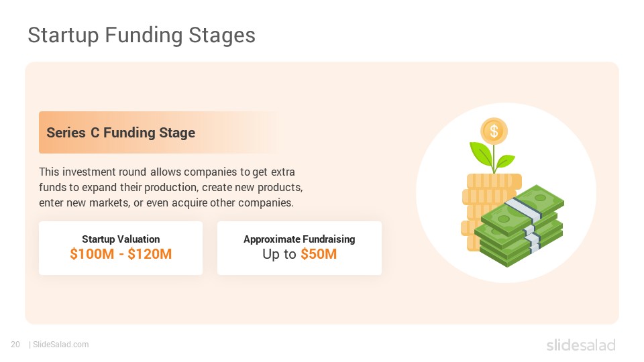Viewport: 644px width, 362px height.
Task: Click the Approximate Fundraising label
Action: (x=299, y=239)
